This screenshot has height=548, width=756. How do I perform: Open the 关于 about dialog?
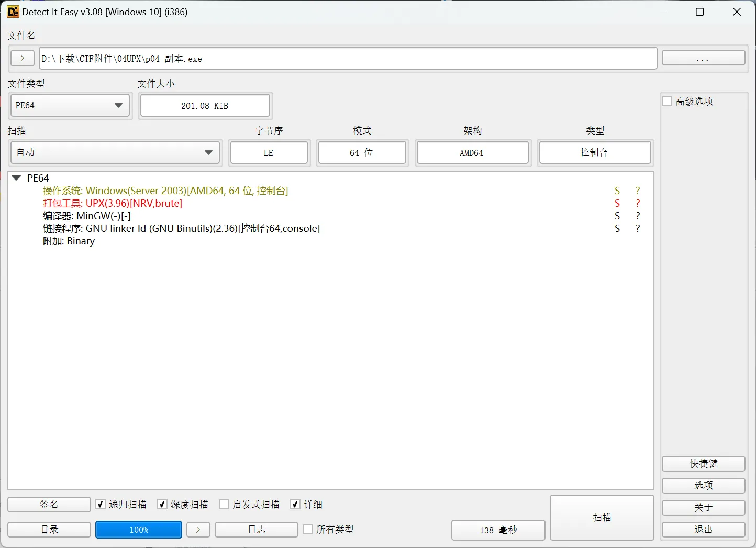pyautogui.click(x=703, y=507)
